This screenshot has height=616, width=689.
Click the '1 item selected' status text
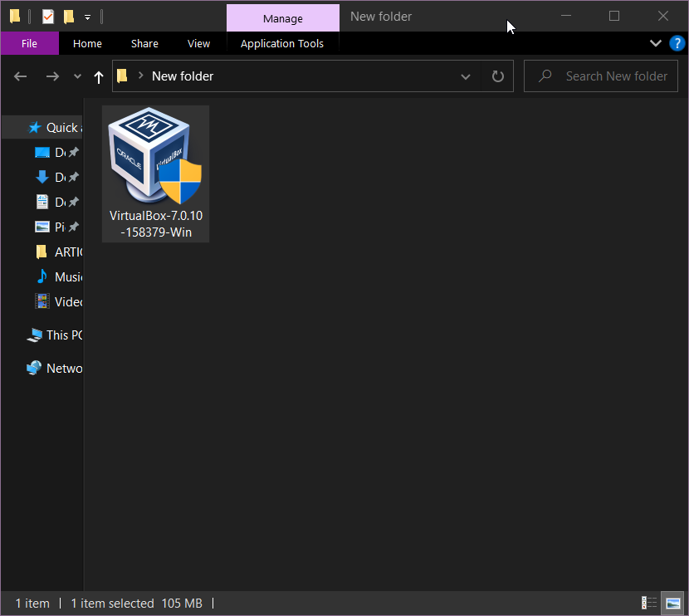click(113, 604)
